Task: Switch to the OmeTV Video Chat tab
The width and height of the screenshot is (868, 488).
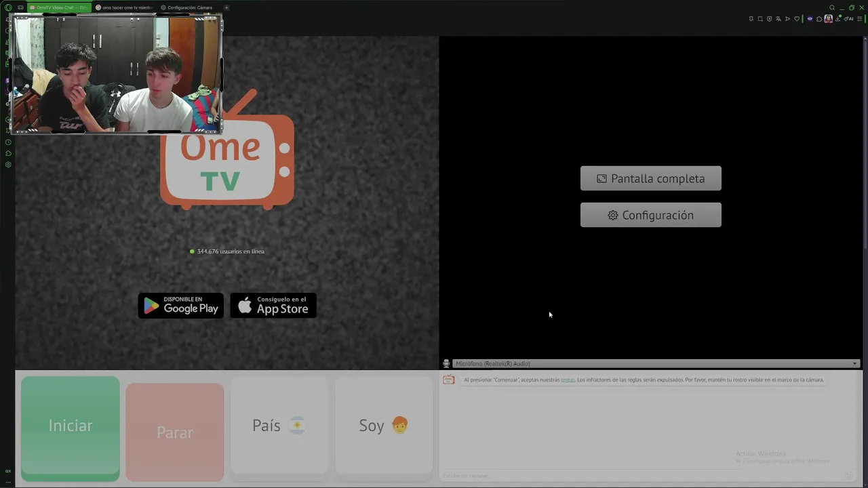Action: coord(59,7)
